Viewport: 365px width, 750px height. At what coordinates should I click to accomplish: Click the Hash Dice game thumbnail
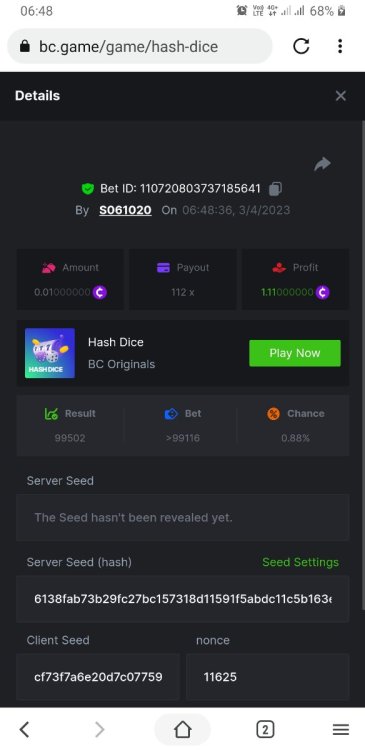click(50, 353)
